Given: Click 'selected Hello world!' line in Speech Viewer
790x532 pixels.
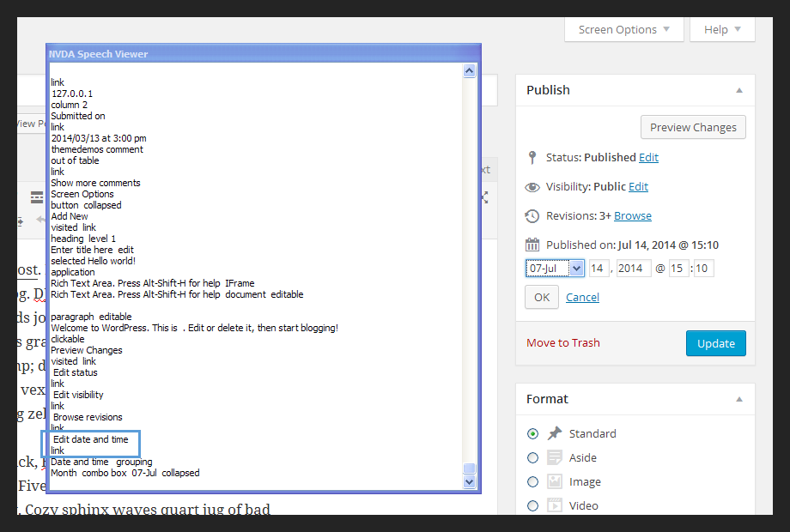Looking at the screenshot, I should [94, 261].
